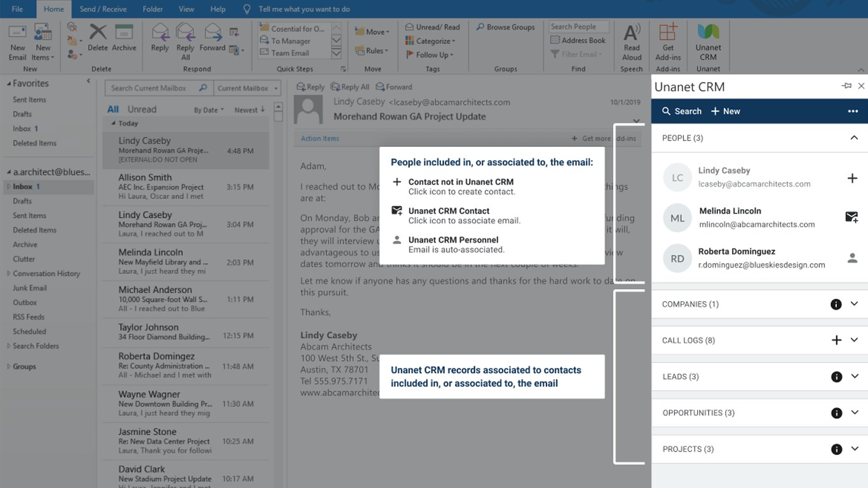Click Forward in the reading pane

(394, 87)
